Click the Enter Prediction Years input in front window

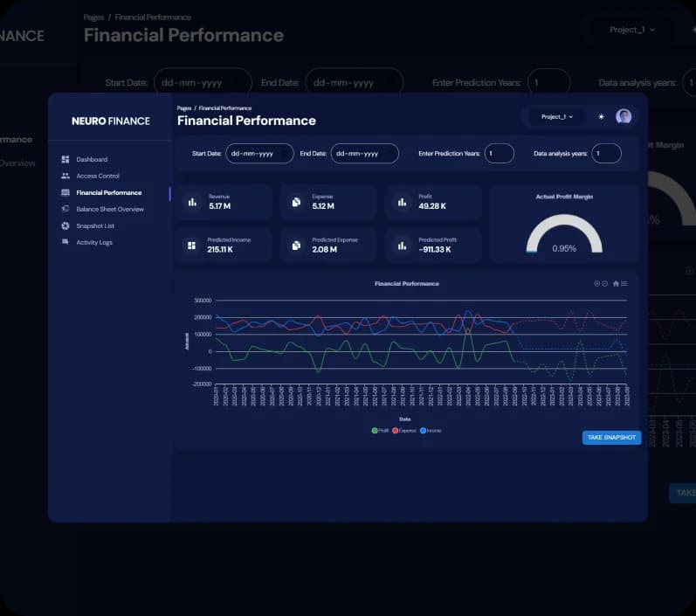pyautogui.click(x=500, y=154)
